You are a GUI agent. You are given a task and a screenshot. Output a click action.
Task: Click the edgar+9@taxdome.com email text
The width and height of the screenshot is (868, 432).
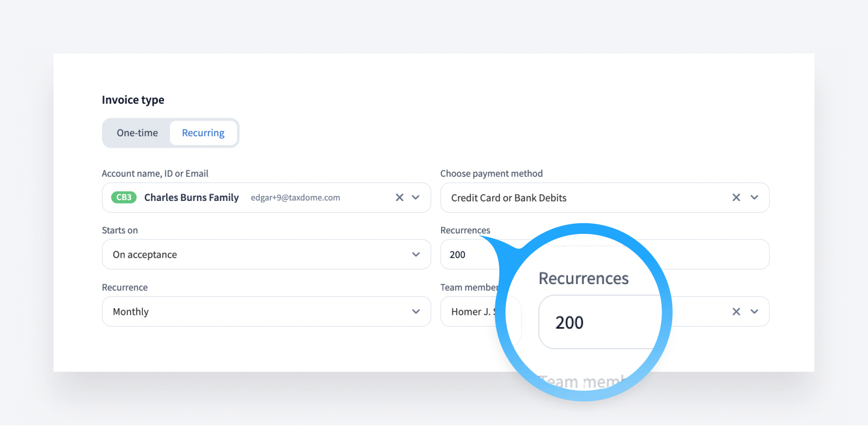(x=295, y=198)
